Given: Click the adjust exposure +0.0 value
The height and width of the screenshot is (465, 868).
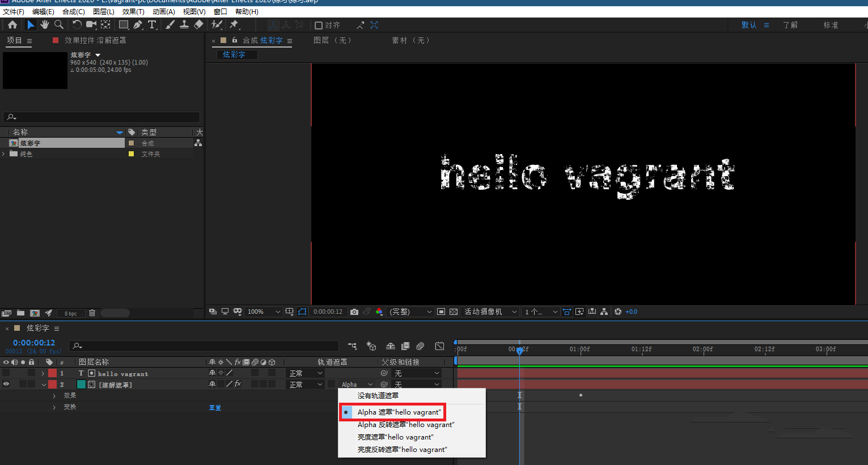Looking at the screenshot, I should (x=632, y=312).
